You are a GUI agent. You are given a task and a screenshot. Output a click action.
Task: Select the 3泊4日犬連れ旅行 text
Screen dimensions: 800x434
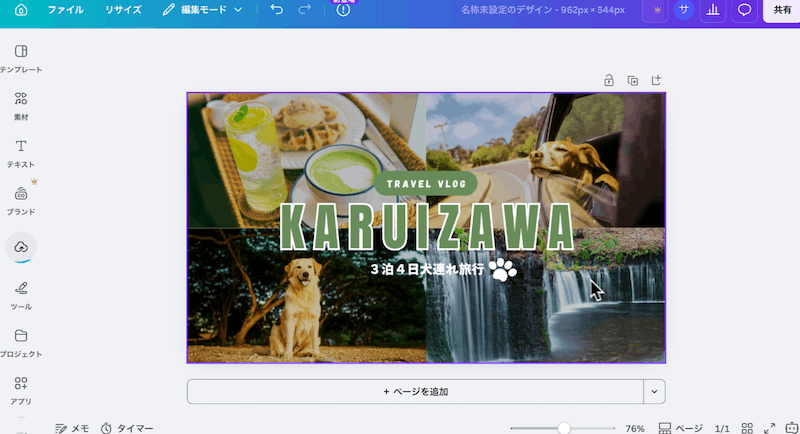click(427, 269)
